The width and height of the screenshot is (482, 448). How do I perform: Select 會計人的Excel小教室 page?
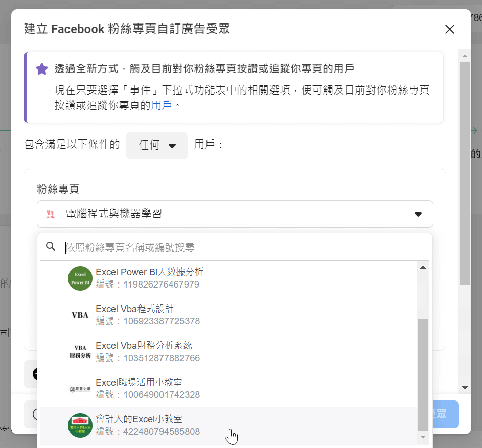(228, 426)
